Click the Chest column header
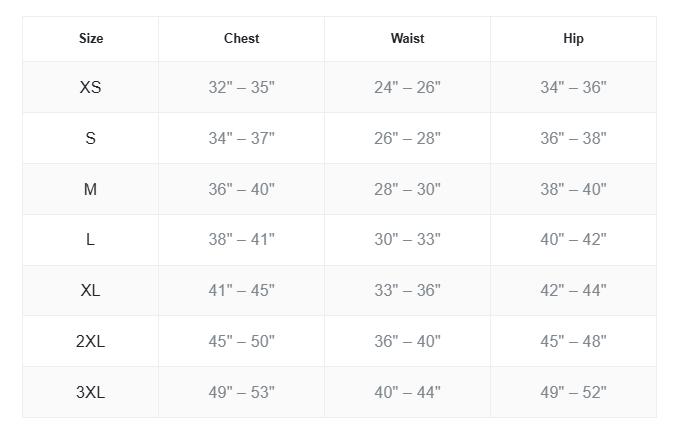Image resolution: width=683 pixels, height=440 pixels. [x=241, y=39]
